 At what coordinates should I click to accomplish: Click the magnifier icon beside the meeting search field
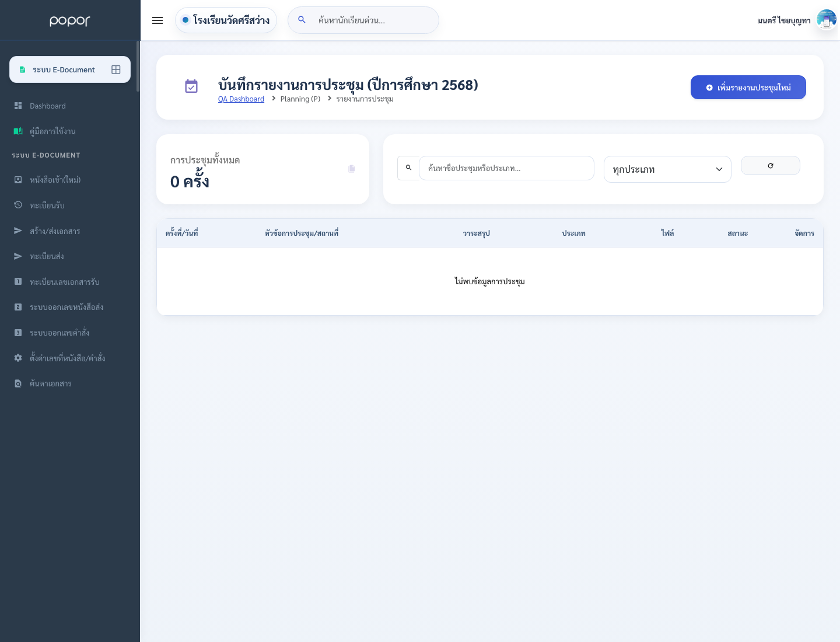(408, 168)
